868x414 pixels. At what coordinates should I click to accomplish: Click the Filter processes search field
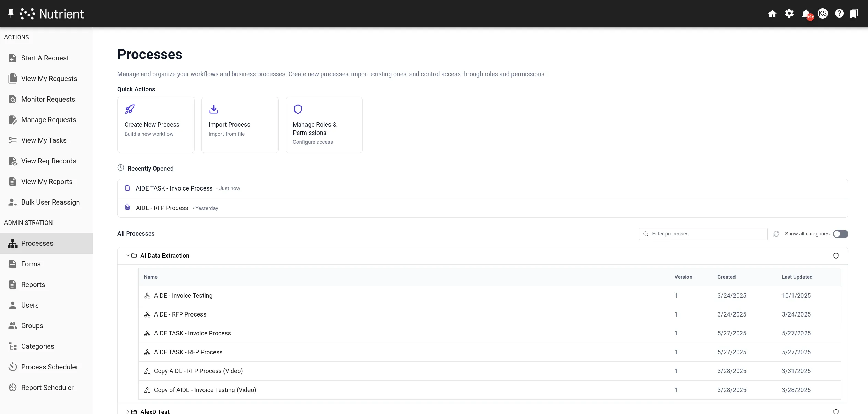click(x=703, y=234)
